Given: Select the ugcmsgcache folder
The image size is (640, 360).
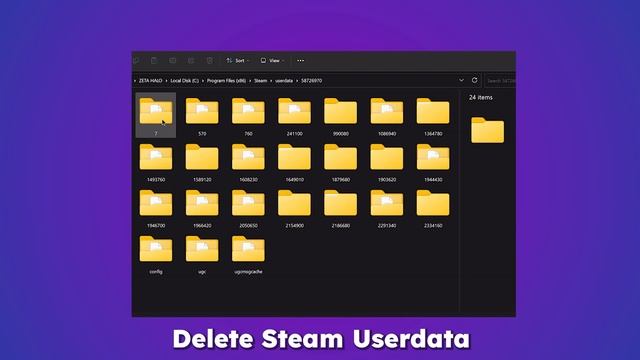Looking at the screenshot, I should (248, 254).
